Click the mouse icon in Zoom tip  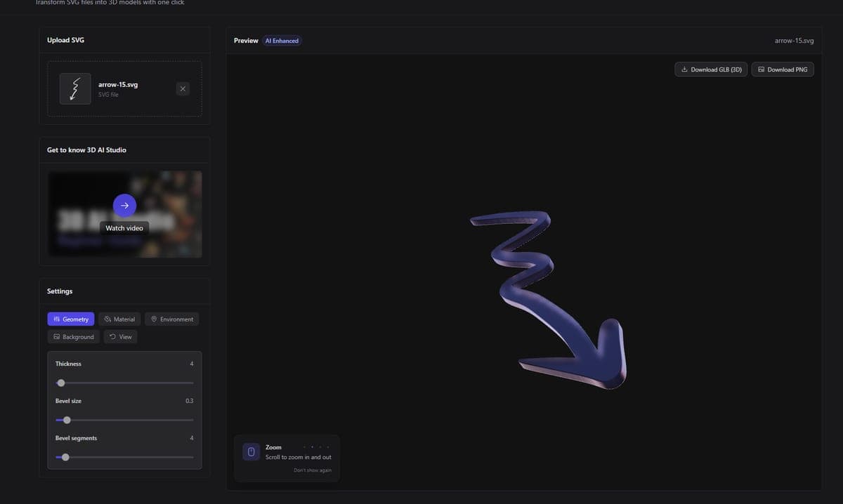[251, 451]
